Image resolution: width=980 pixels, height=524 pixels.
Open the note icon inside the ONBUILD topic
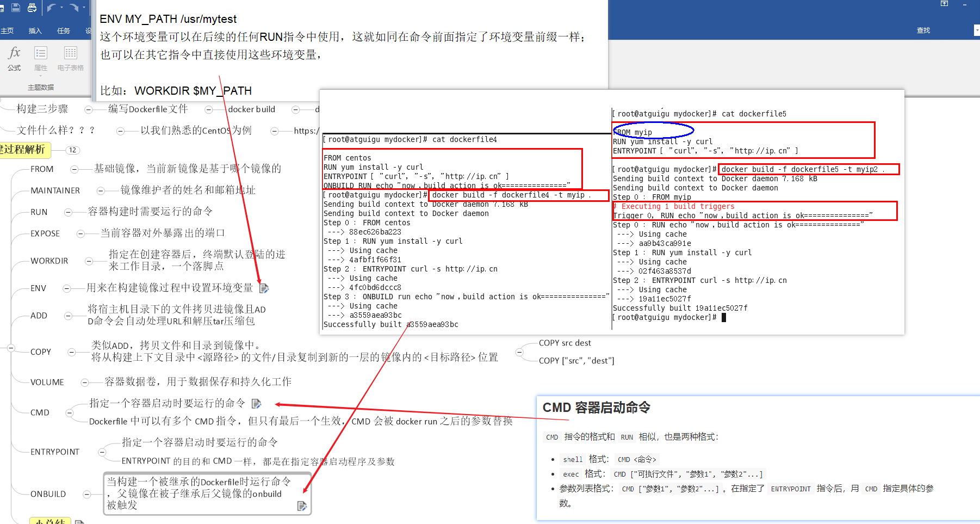[302, 506]
